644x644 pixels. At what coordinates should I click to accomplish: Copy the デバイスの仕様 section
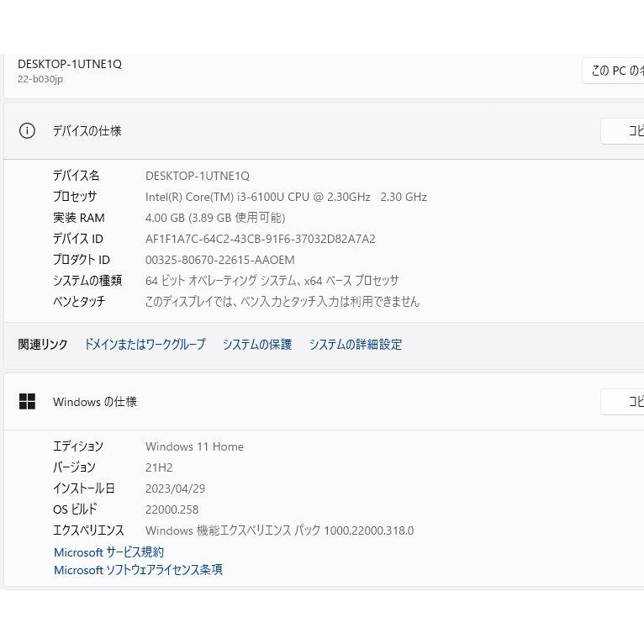[x=622, y=131]
